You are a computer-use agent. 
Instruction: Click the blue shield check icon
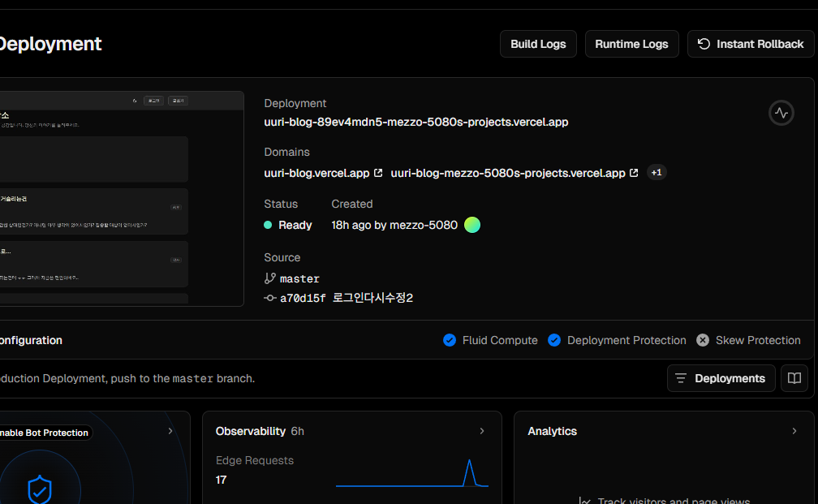[40, 489]
